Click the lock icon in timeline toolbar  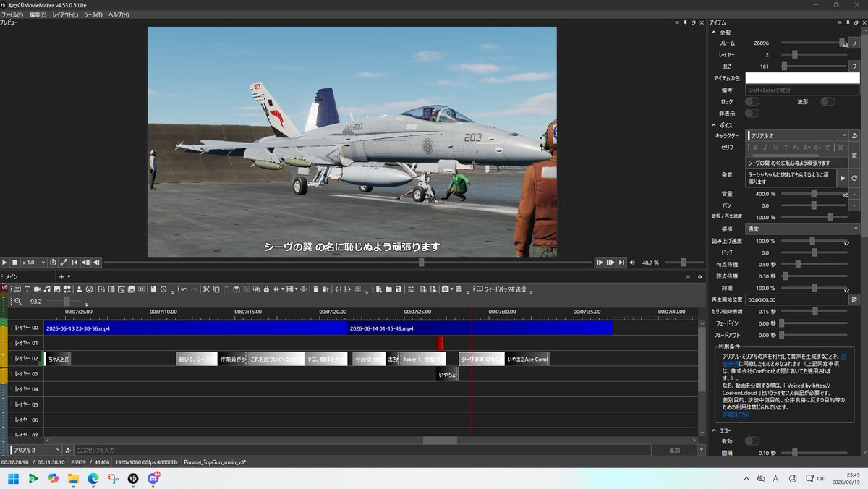click(x=266, y=289)
